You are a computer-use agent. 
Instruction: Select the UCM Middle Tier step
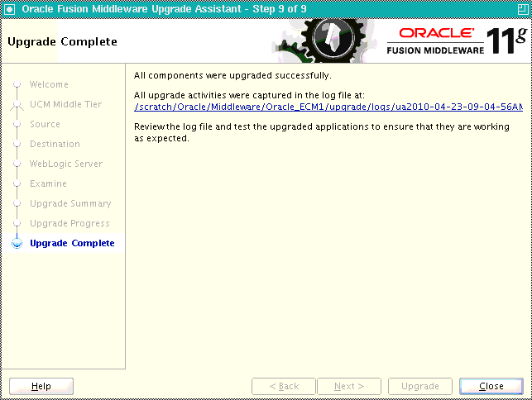(65, 104)
